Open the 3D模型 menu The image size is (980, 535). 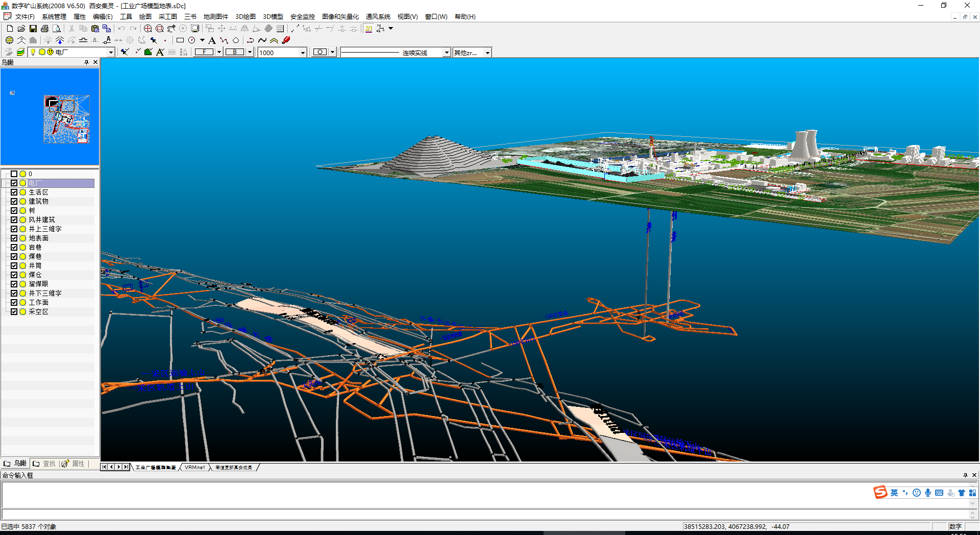pyautogui.click(x=273, y=17)
